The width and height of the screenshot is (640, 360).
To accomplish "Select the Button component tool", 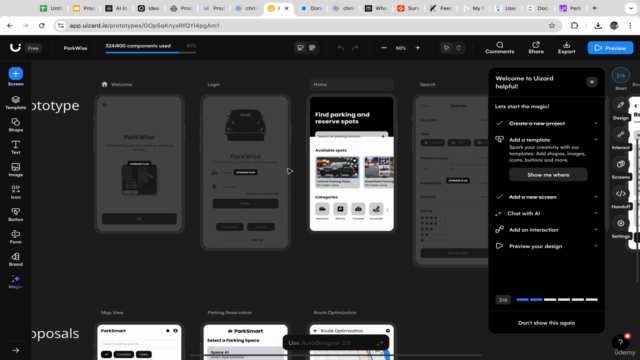I will pos(16,215).
